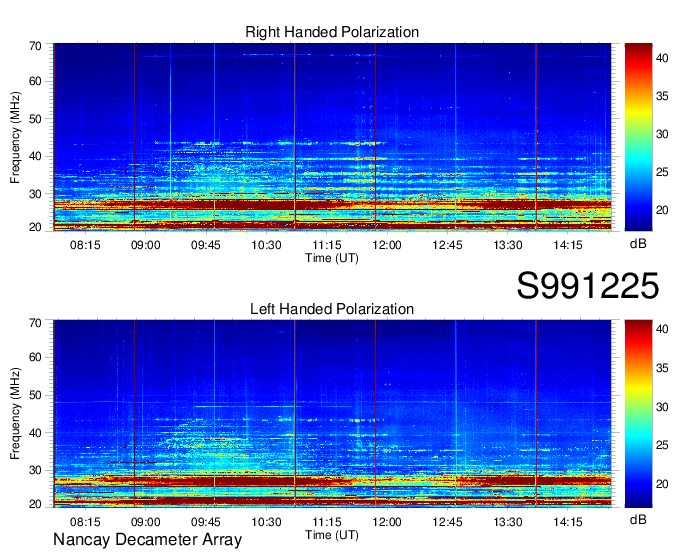Click the 60 MHz tick, top panel
The image size is (680, 552).
coord(35,82)
